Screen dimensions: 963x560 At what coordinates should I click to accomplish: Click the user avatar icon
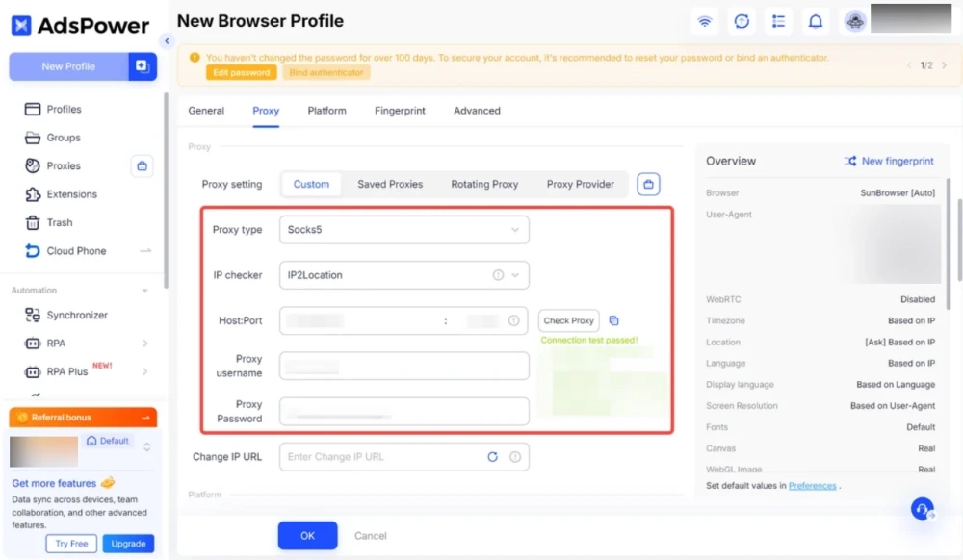(x=855, y=21)
